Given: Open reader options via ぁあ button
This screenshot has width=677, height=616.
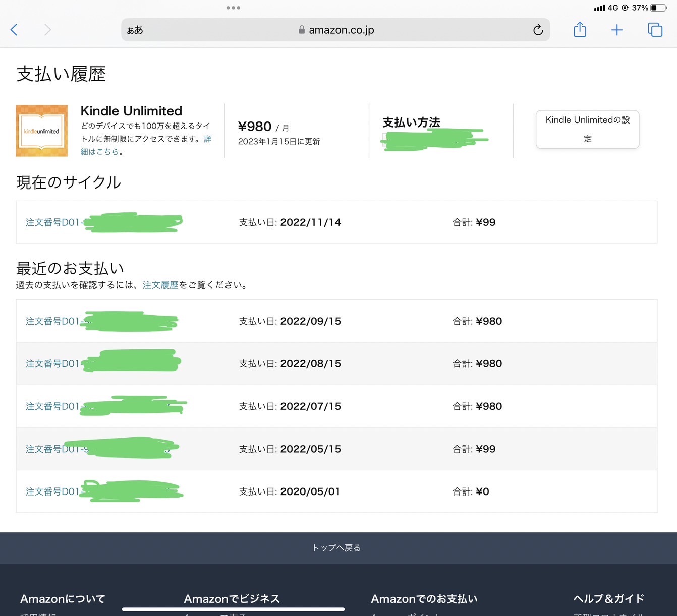Looking at the screenshot, I should click(135, 30).
